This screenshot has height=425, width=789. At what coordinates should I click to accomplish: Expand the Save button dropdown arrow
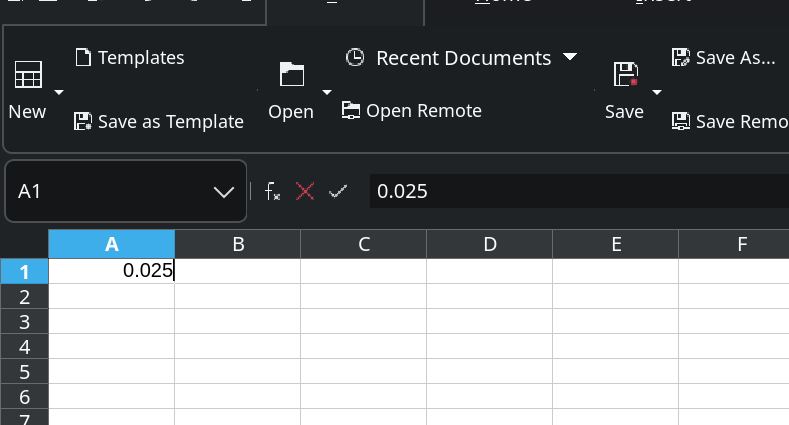tap(657, 92)
